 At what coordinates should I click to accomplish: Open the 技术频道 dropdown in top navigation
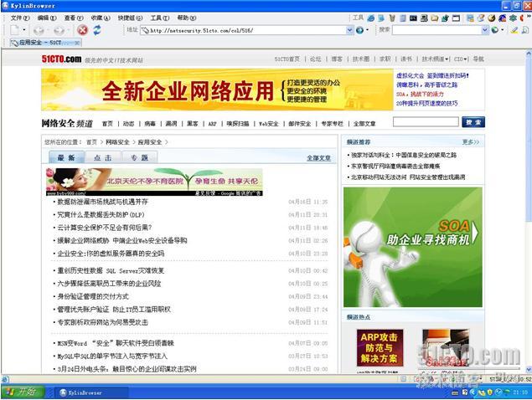pyautogui.click(x=436, y=59)
